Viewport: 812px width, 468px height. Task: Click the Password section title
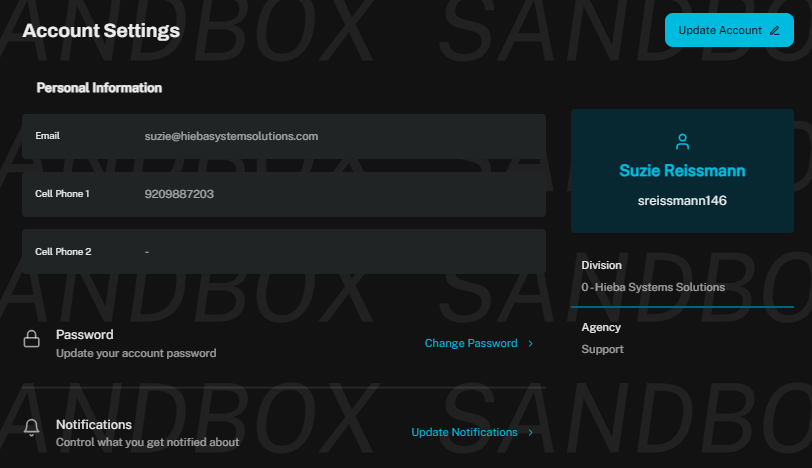[84, 335]
